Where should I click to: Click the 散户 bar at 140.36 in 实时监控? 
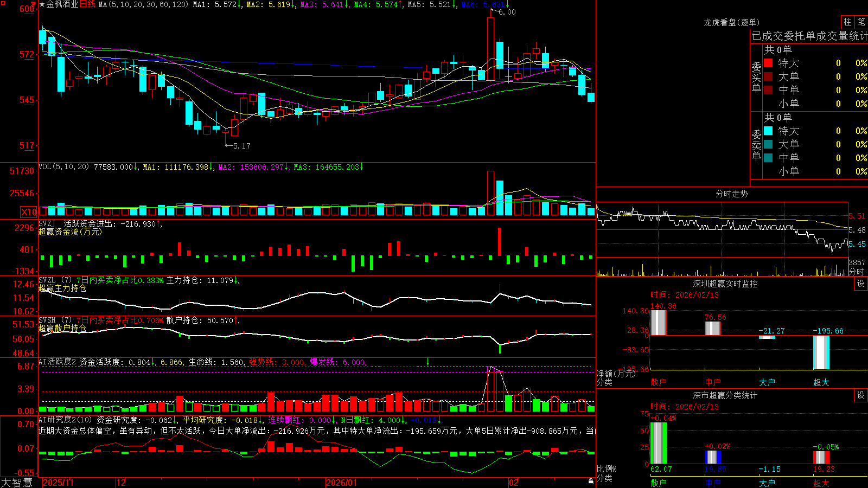tap(658, 323)
